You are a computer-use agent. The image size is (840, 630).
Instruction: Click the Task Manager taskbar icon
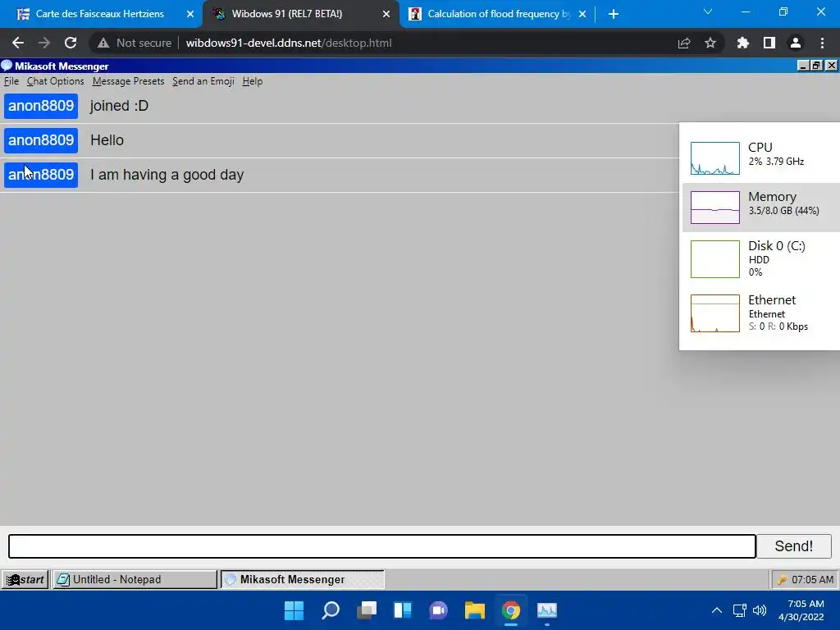[547, 610]
